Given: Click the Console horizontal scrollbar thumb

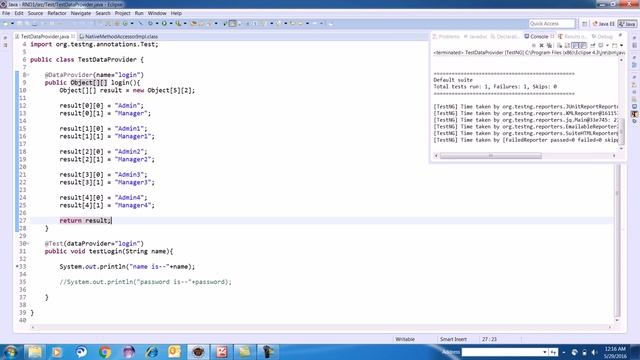Looking at the screenshot, I should coord(491,156).
